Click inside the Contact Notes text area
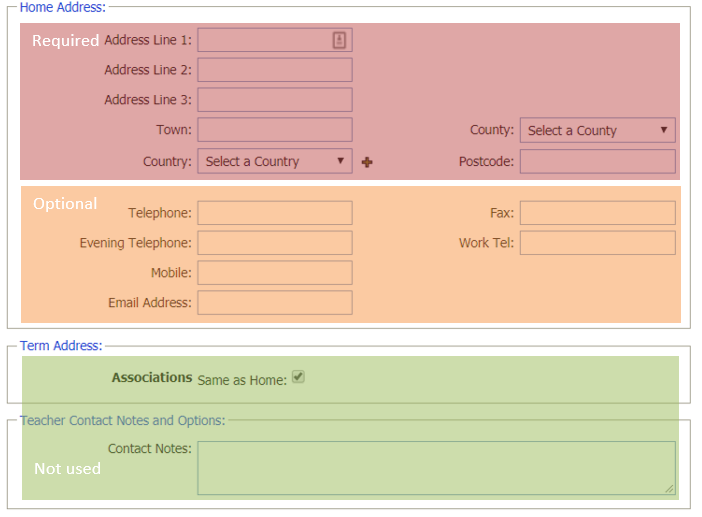This screenshot has height=517, width=702. click(x=435, y=467)
